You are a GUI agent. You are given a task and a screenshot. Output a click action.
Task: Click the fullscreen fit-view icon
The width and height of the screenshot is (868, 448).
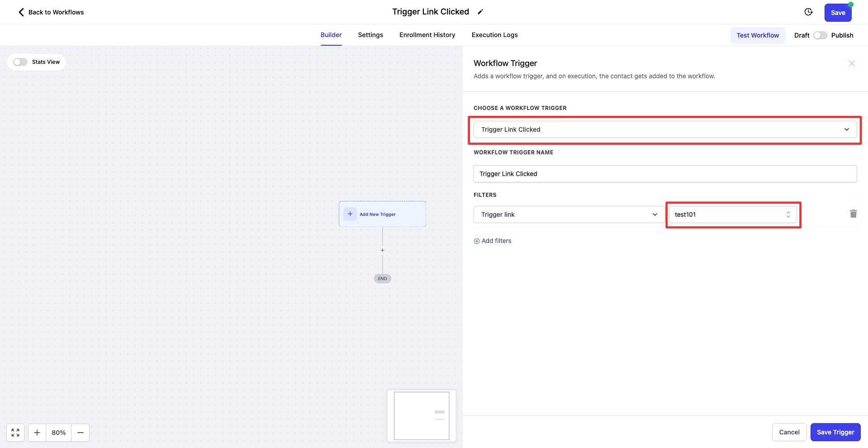pyautogui.click(x=15, y=433)
